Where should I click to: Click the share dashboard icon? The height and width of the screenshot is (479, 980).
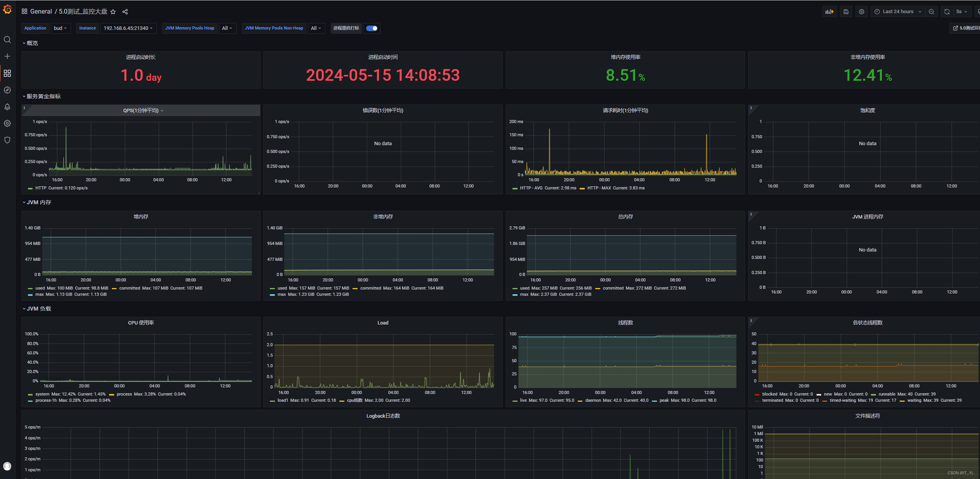click(125, 12)
